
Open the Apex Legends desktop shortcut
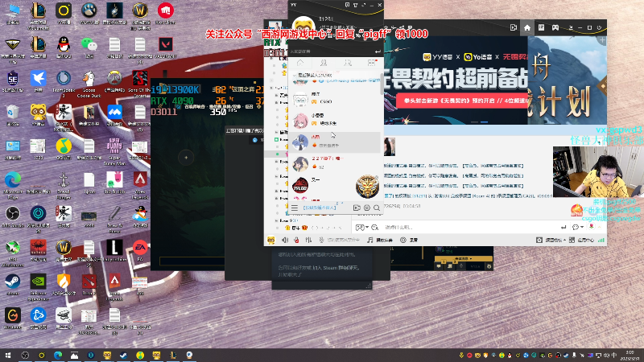pos(139,183)
